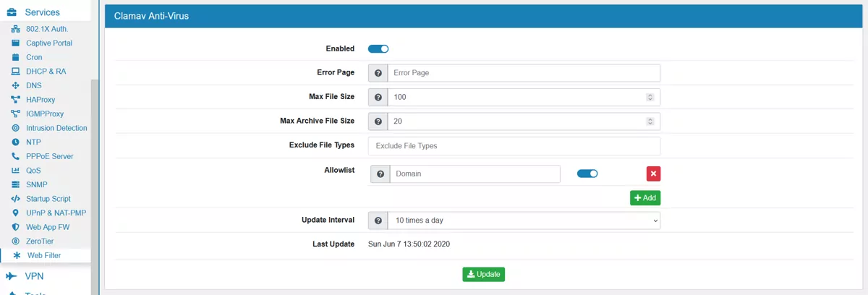The image size is (868, 295).
Task: Disable the Clamav Enabled toggle
Action: 378,49
